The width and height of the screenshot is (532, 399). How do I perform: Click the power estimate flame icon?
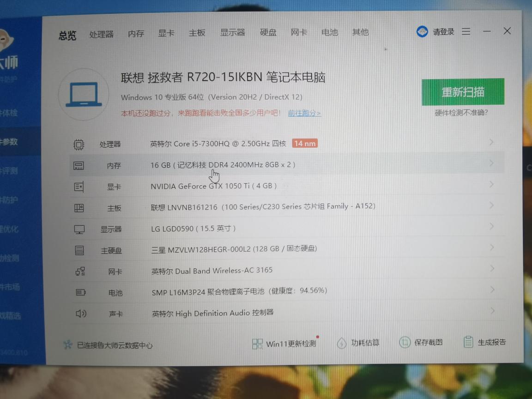click(x=341, y=343)
